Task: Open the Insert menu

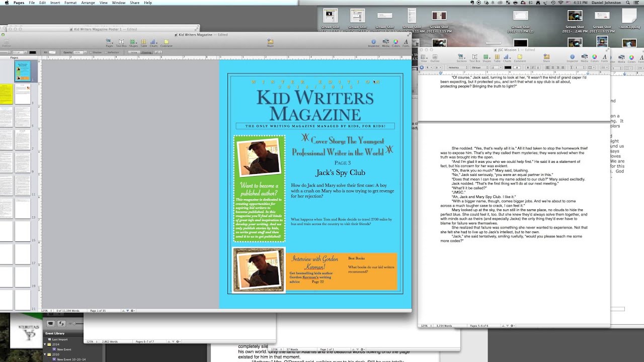Action: click(x=55, y=3)
